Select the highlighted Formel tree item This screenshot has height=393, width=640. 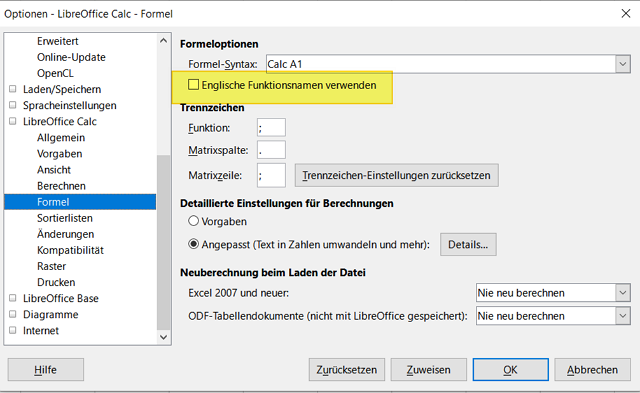80,202
